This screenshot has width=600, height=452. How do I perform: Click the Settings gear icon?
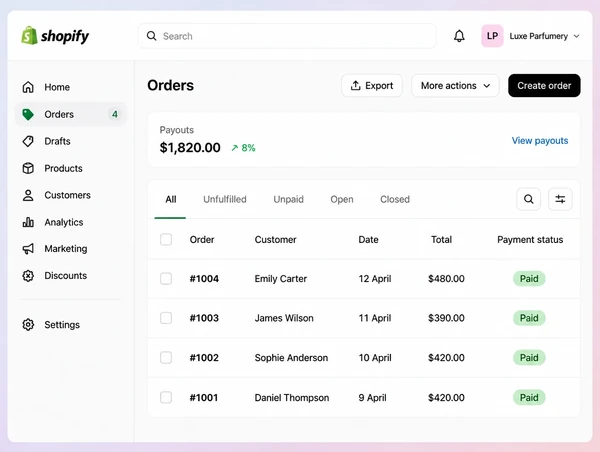28,325
